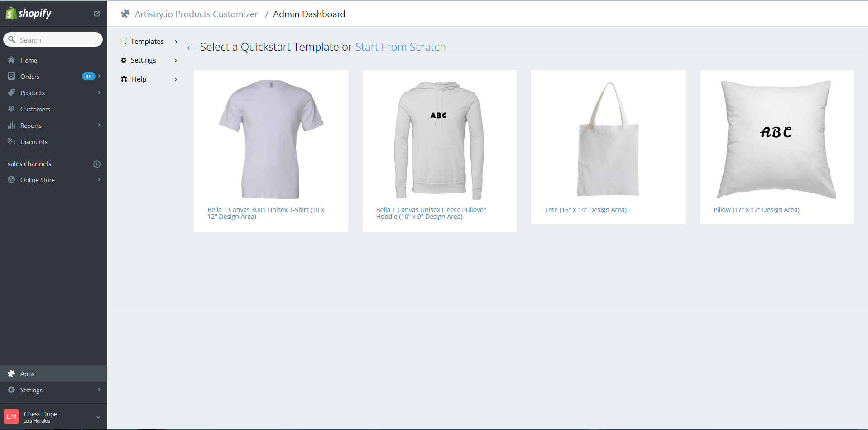Expand the Templates submenu arrow
This screenshot has height=430, width=868.
tap(176, 42)
